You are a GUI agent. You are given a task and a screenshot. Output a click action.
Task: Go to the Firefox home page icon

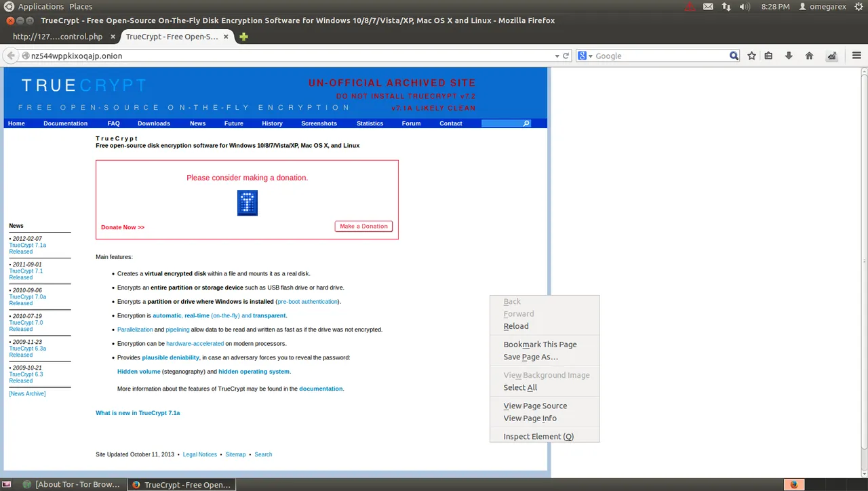(809, 56)
